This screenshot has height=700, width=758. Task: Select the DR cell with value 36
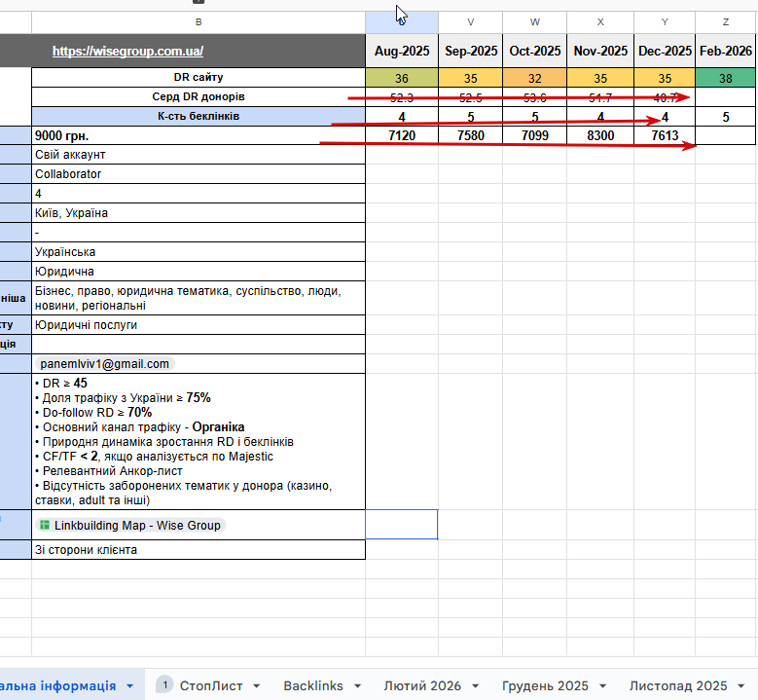[402, 78]
